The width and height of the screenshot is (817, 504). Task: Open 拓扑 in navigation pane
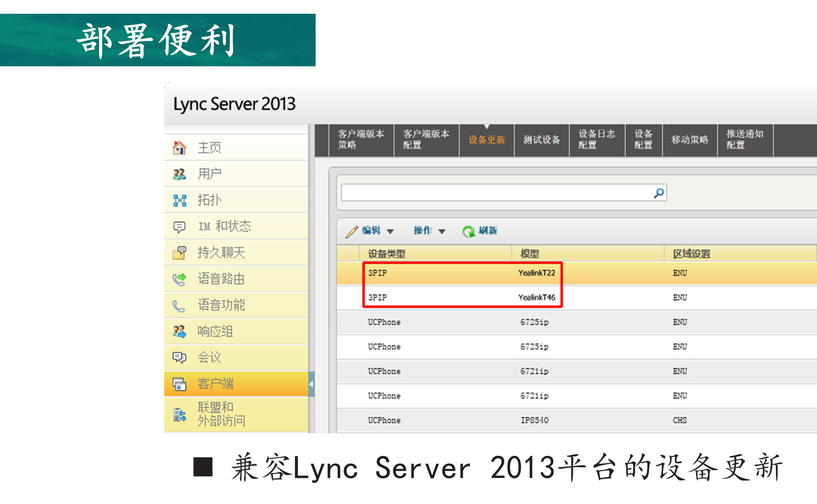click(236, 200)
